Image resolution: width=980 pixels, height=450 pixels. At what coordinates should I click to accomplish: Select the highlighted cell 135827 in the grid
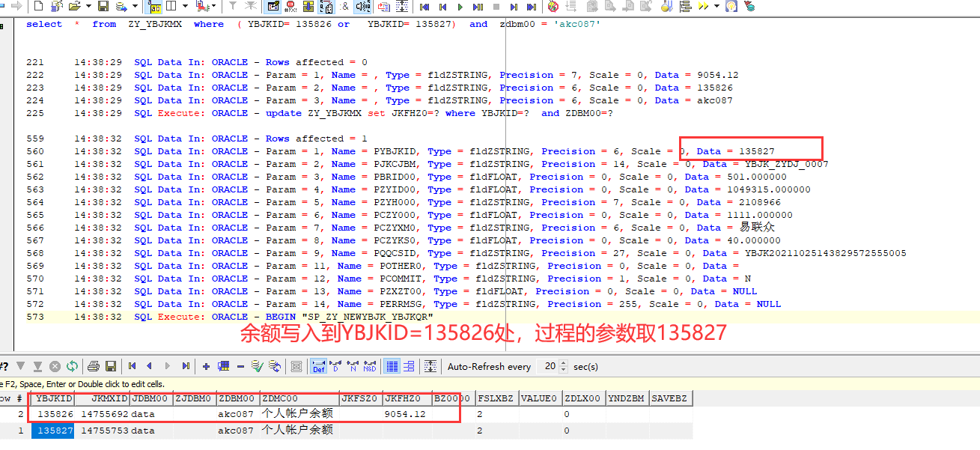pos(52,431)
